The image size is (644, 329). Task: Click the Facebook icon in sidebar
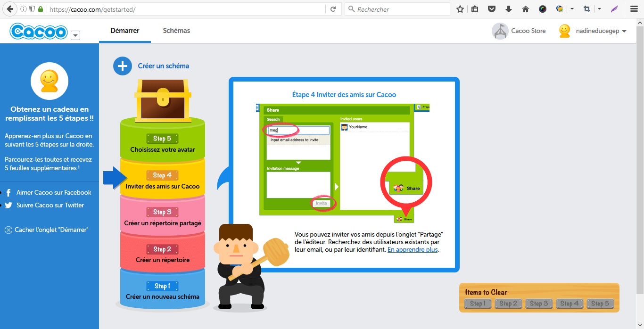(x=8, y=193)
